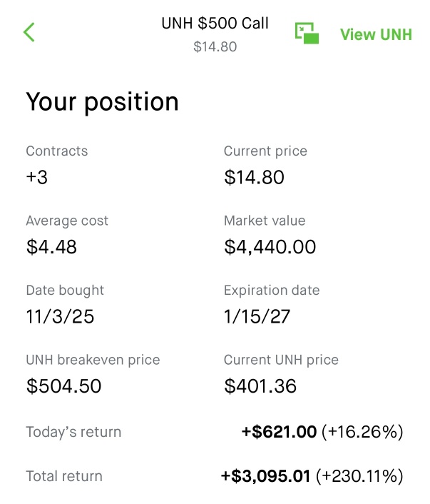430x504 pixels.
Task: Select the Your position heading
Action: pyautogui.click(x=102, y=102)
